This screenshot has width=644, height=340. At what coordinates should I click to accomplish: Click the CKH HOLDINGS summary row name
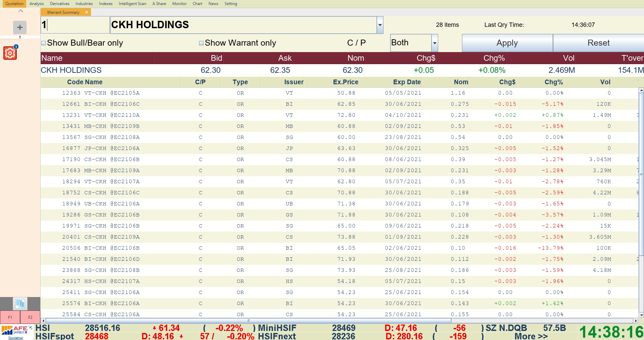71,70
